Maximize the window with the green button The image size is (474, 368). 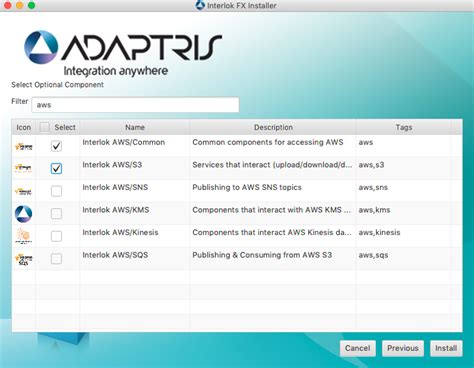point(31,5)
